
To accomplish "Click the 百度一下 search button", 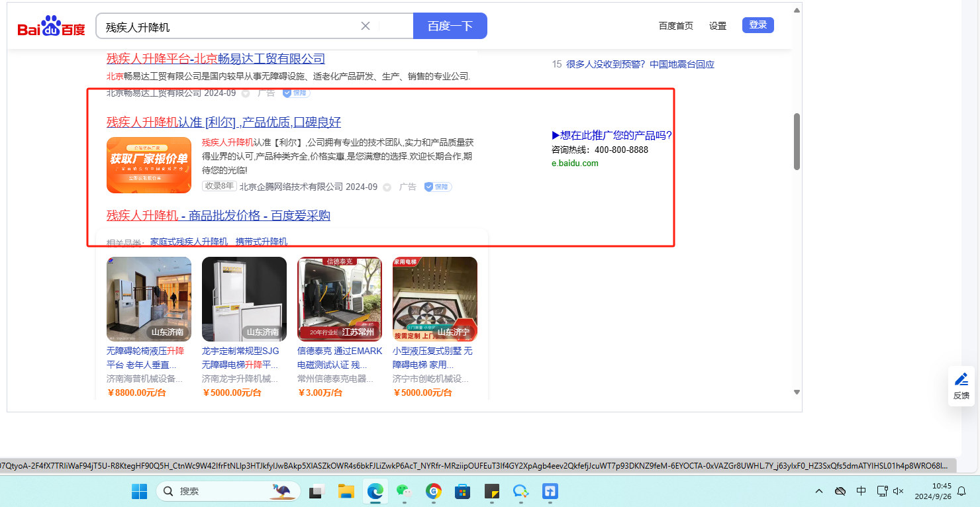I will tap(450, 26).
